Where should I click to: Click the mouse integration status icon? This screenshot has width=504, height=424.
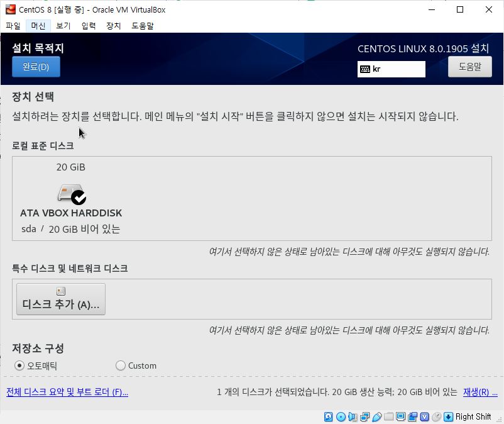click(x=436, y=416)
